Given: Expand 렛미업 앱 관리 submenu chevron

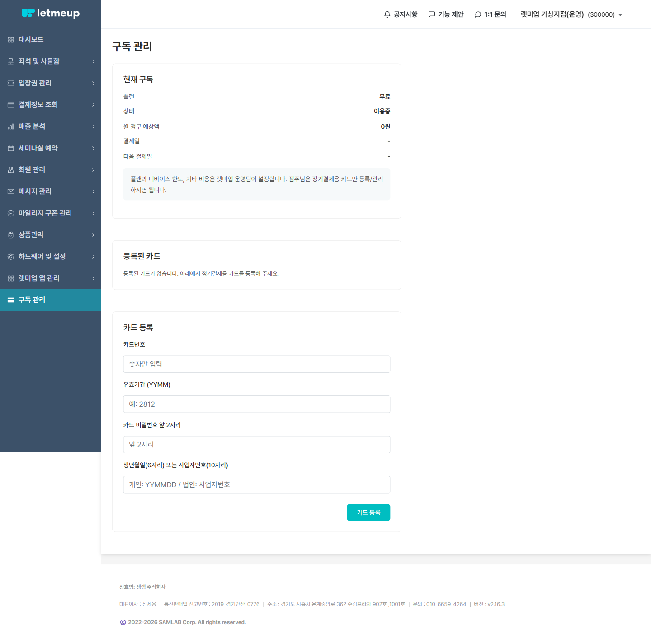Looking at the screenshot, I should pos(94,278).
